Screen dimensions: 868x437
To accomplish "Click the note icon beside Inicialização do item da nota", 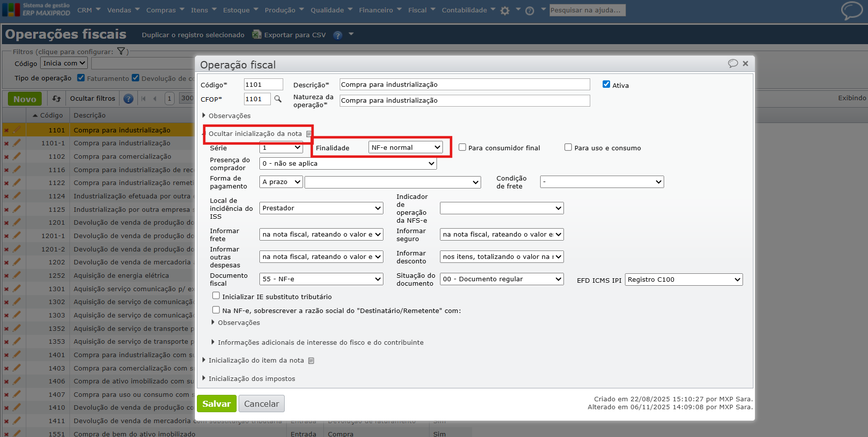I will pyautogui.click(x=311, y=361).
